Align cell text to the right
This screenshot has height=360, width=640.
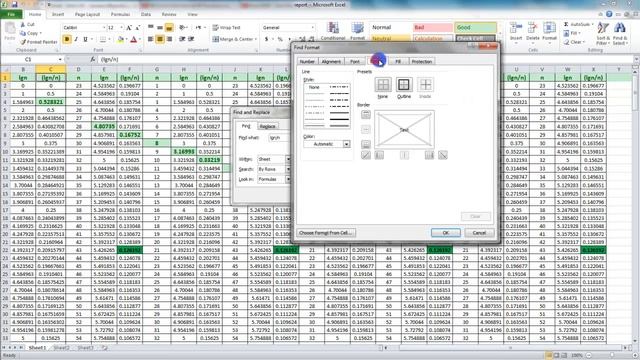169,39
